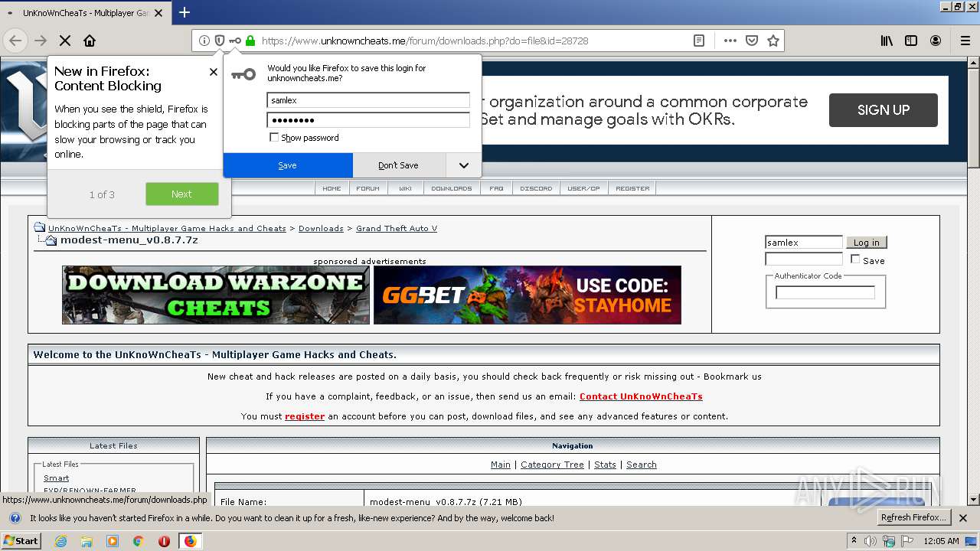Open Windows Explorer from the taskbar
Screen dimensions: 980x551
pos(87,541)
